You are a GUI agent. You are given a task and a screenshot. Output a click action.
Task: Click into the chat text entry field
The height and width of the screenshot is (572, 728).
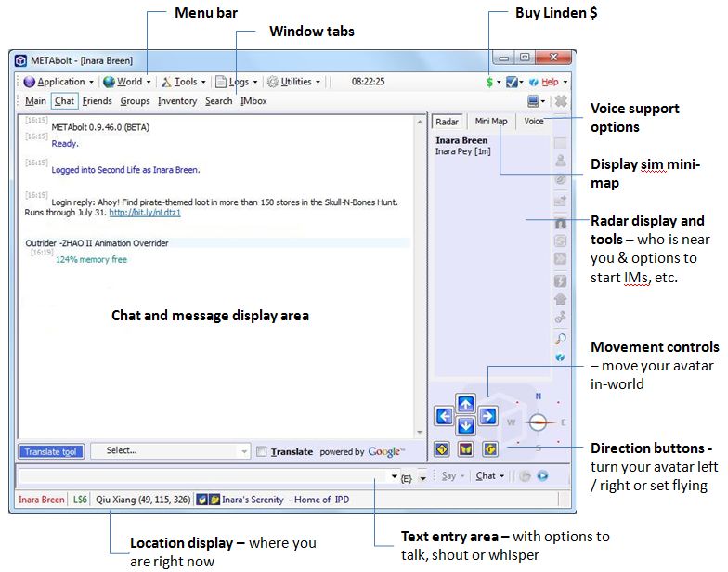click(x=204, y=476)
